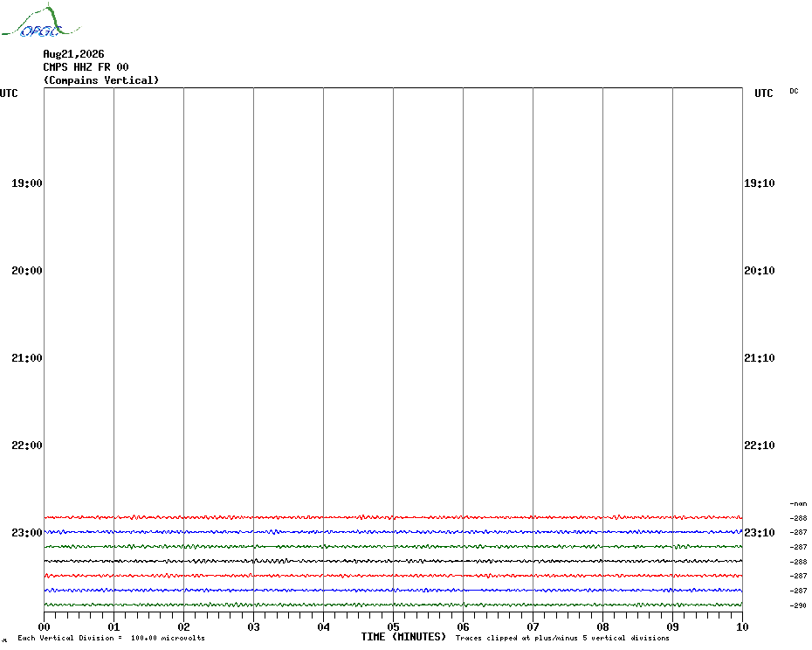This screenshot has height=650, width=812.
Task: Click the topmost red seismic trace
Action: click(394, 517)
